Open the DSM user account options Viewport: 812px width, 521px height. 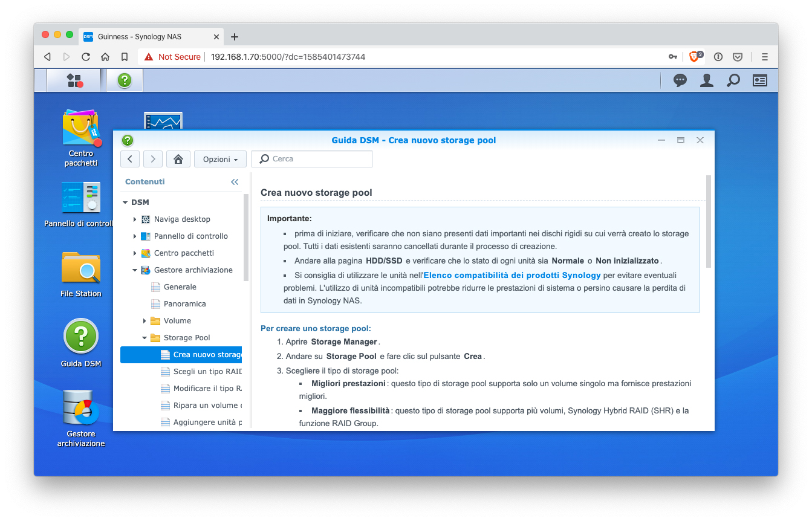(707, 80)
